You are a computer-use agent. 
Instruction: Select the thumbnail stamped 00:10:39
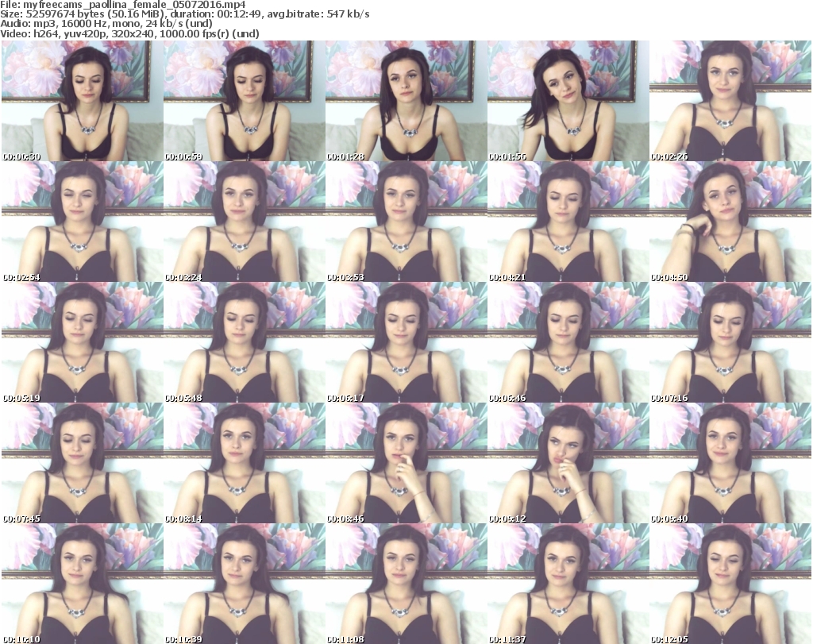click(x=245, y=584)
